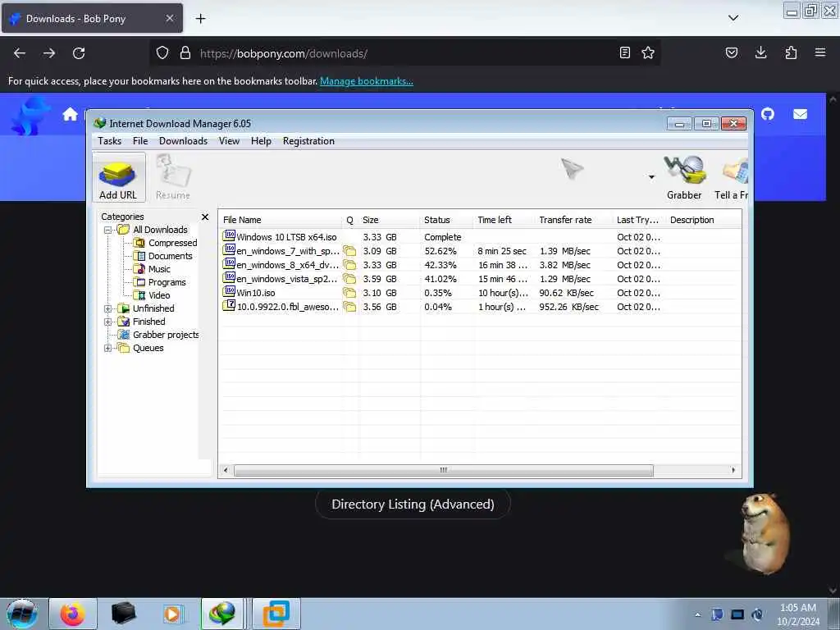The height and width of the screenshot is (630, 840).
Task: Open the Downloads menu
Action: click(x=183, y=141)
